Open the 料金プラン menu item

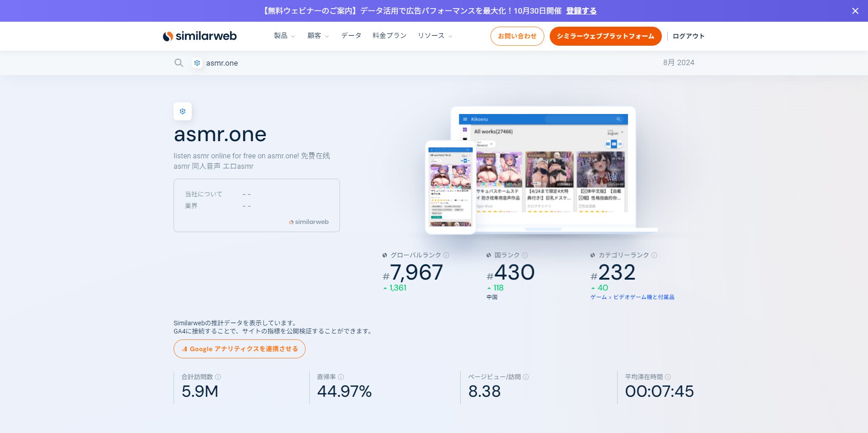(389, 35)
